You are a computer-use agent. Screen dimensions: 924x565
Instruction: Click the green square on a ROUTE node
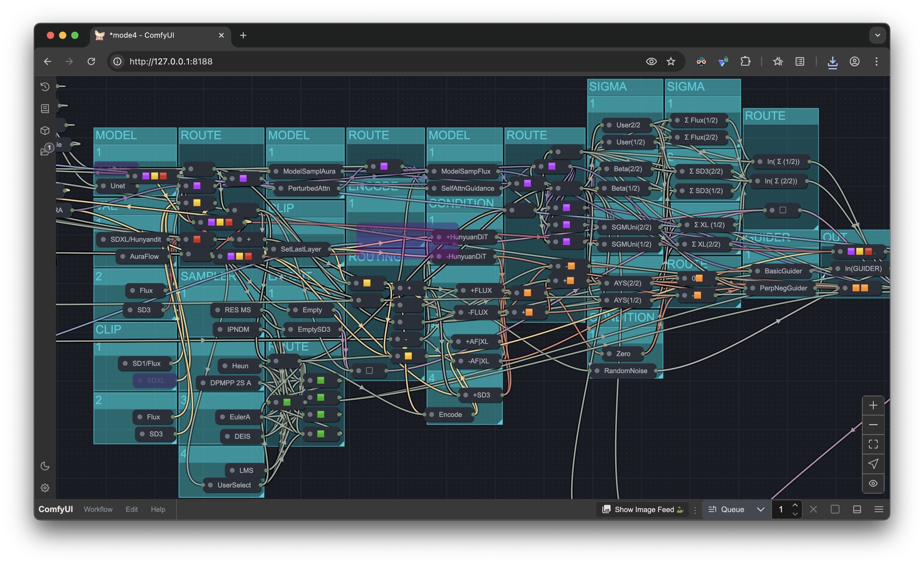coord(321,380)
